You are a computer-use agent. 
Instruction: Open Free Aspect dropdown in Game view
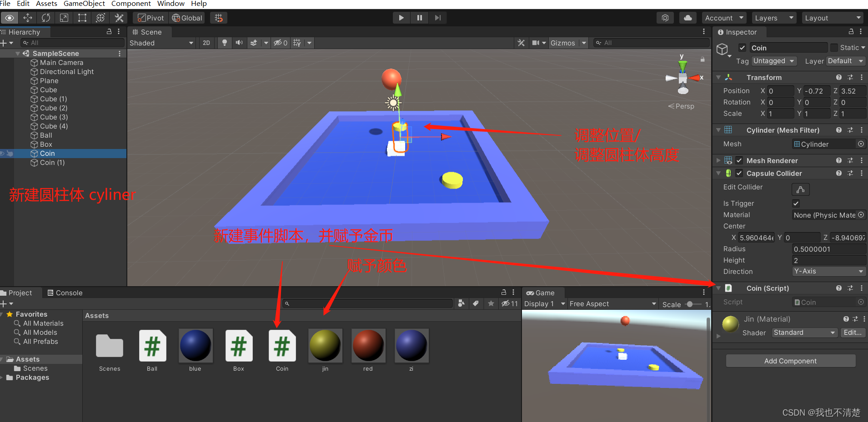tap(613, 303)
